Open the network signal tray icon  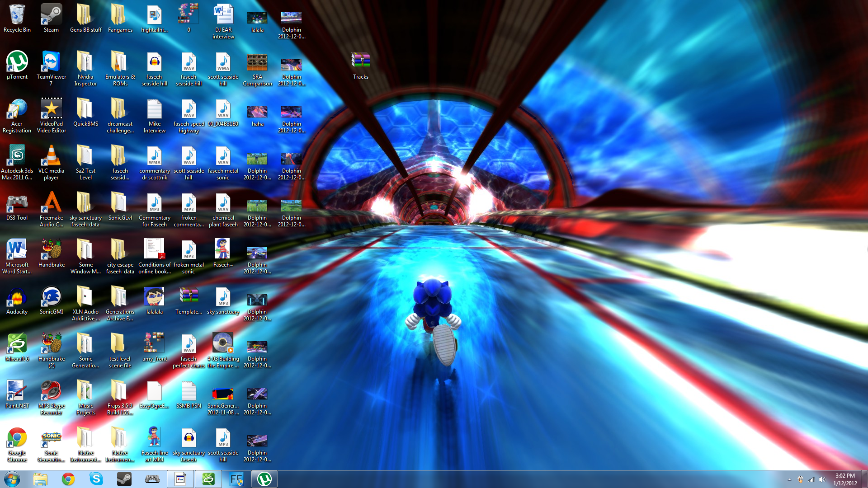(811, 479)
